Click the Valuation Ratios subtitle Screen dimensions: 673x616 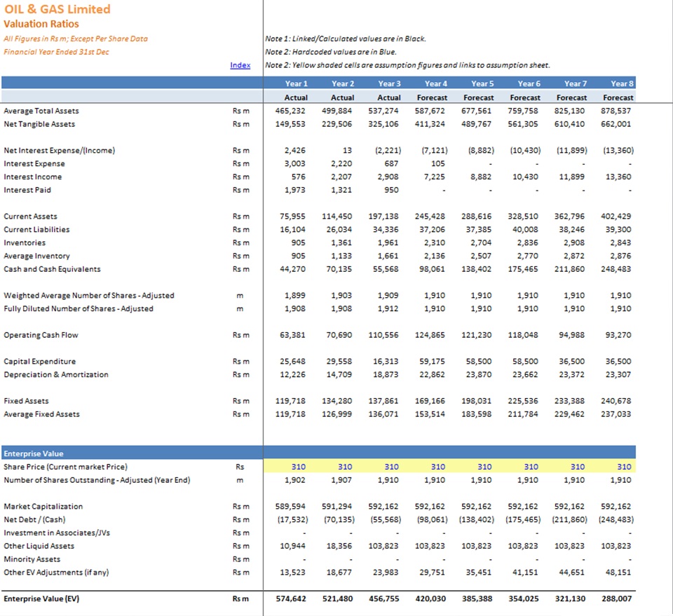click(x=41, y=24)
